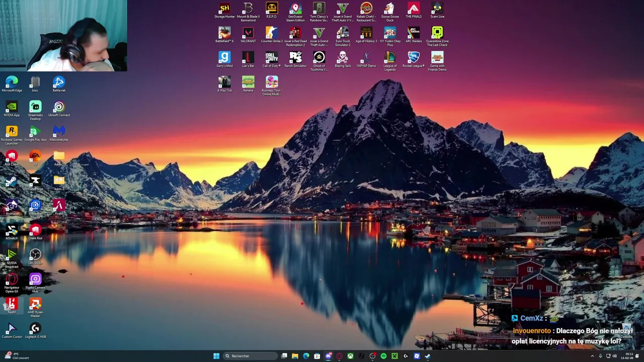644x362 pixels.
Task: Select Quarantine Zone The Last Check icon
Action: pos(437,37)
